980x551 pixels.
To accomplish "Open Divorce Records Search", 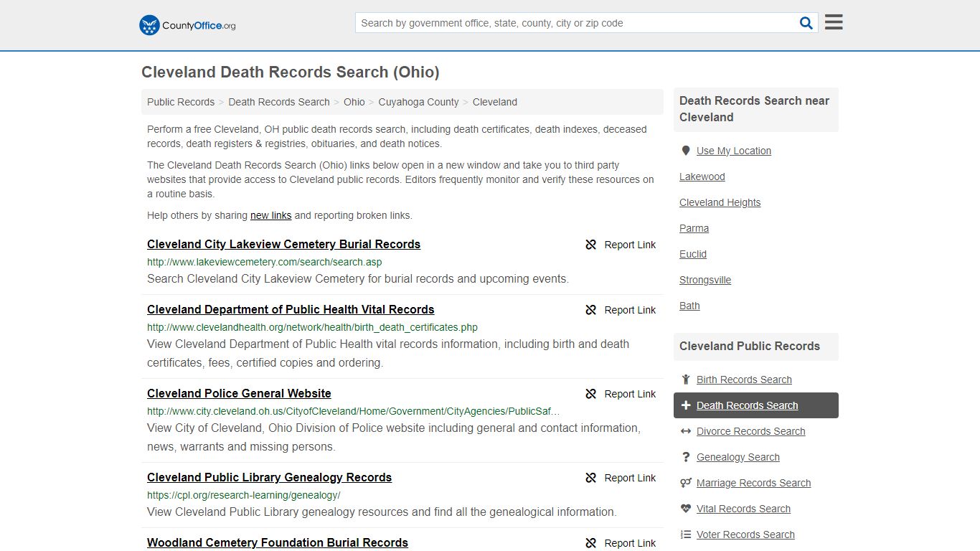I will [x=751, y=431].
